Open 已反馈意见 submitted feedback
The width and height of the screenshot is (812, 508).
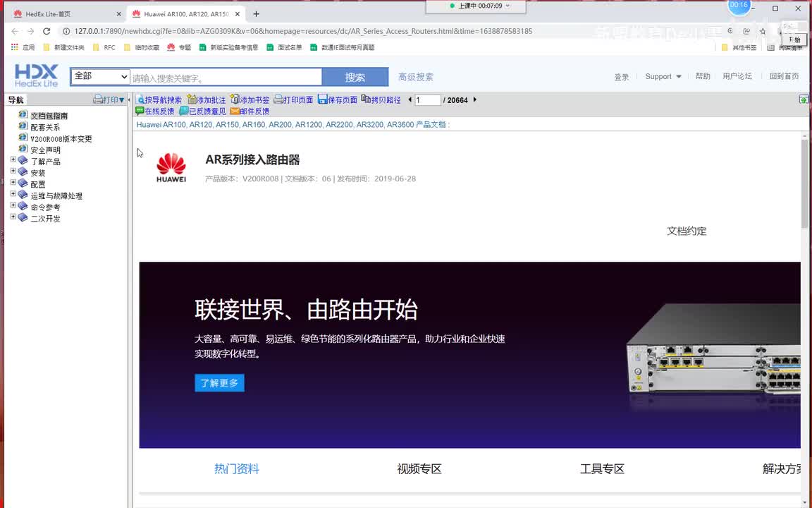coord(202,111)
